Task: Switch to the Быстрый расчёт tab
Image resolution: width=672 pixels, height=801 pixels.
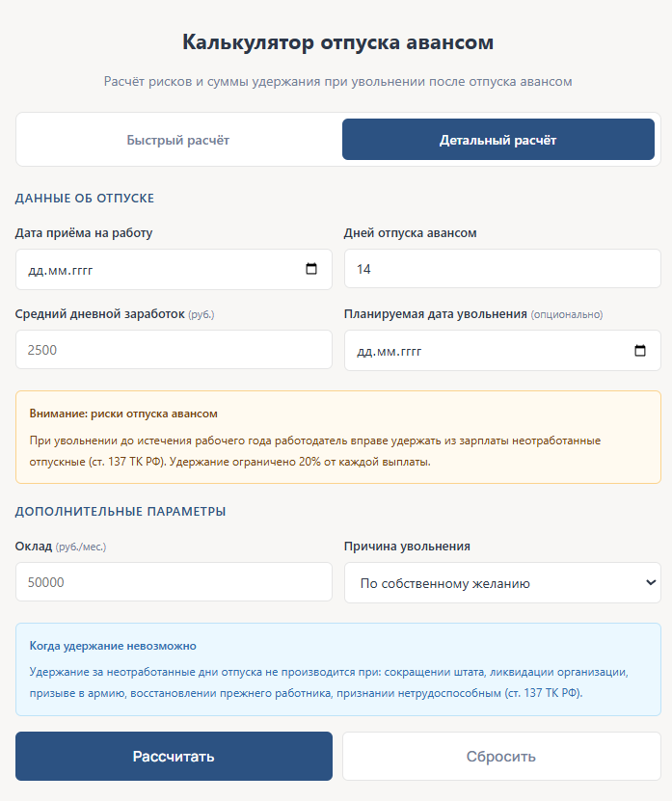Action: (x=178, y=140)
